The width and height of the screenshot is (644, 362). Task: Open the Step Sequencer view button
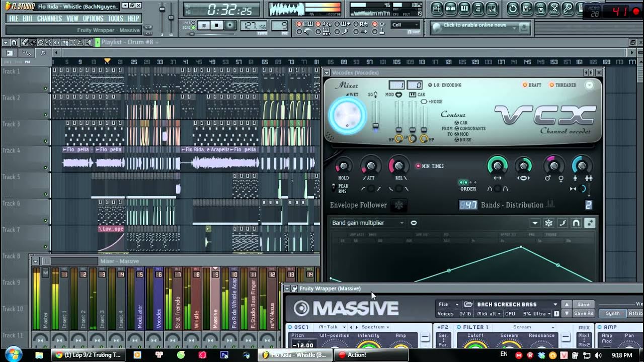coord(450,9)
